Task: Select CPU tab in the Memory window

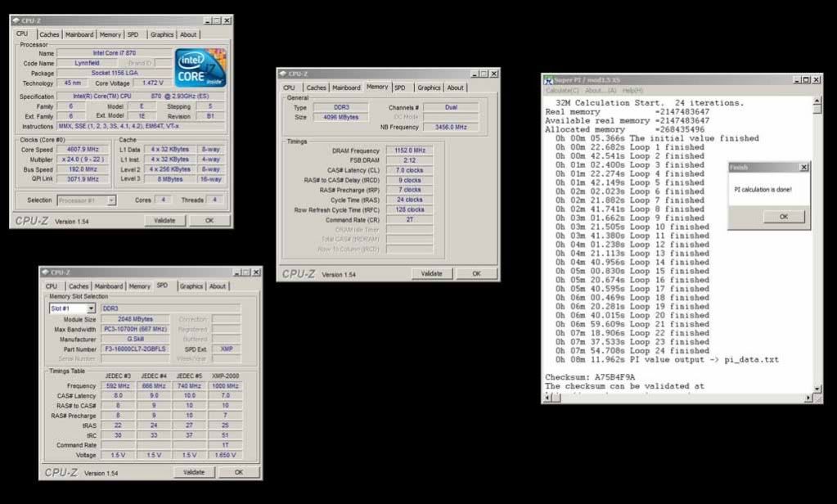Action: coord(290,88)
